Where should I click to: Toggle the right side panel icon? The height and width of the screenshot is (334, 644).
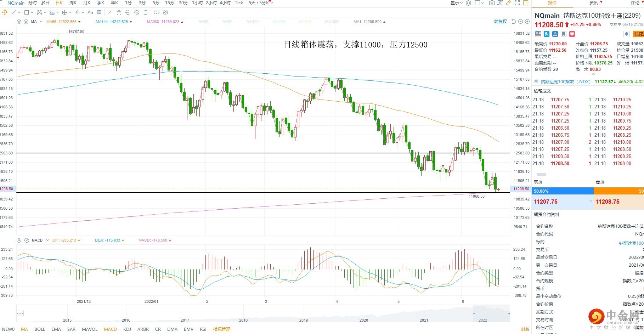click(526, 3)
